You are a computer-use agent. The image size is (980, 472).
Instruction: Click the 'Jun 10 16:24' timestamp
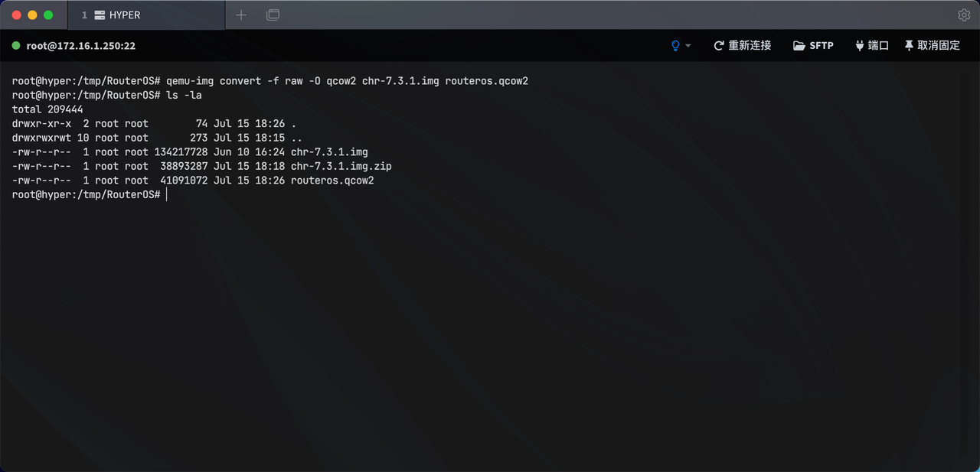click(250, 152)
